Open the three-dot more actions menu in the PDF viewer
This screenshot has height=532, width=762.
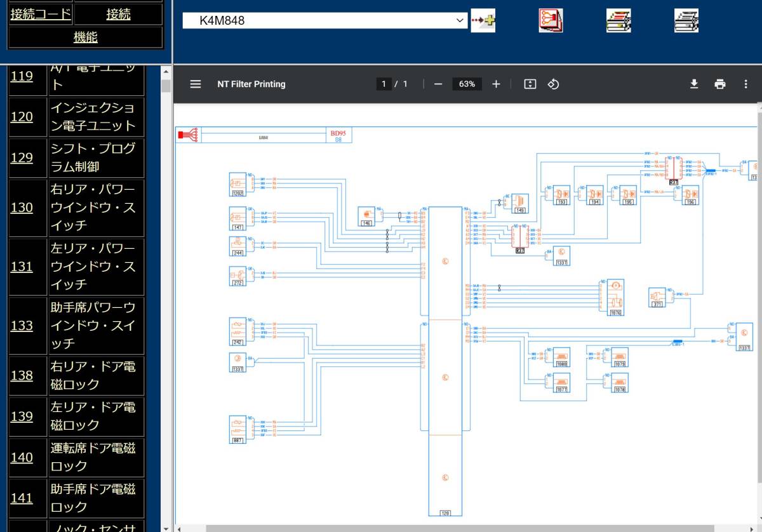[x=745, y=84]
